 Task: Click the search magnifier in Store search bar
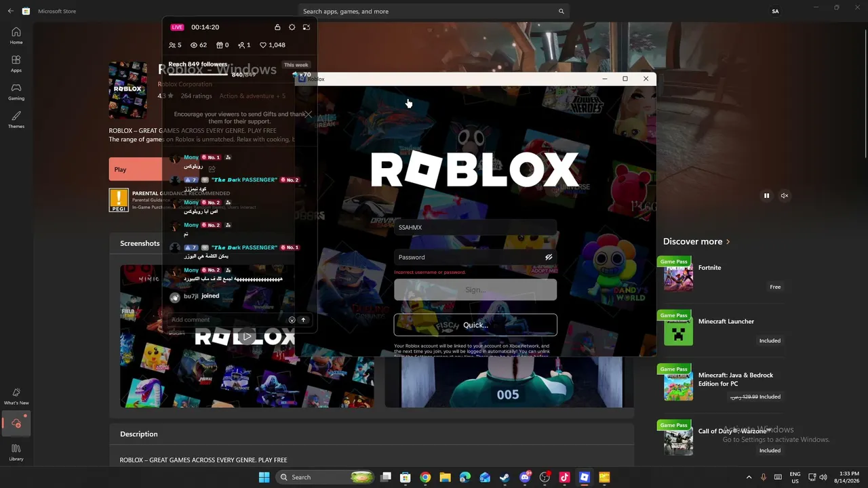coord(561,12)
